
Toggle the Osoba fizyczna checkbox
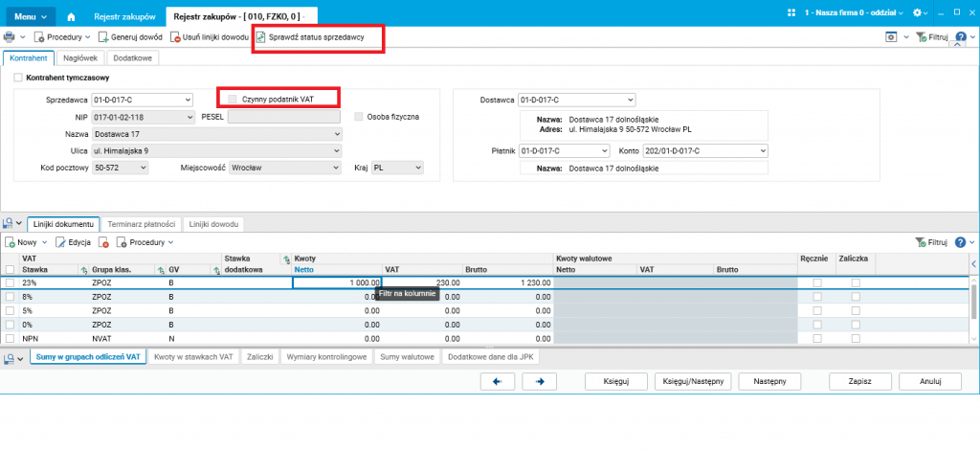tap(359, 117)
